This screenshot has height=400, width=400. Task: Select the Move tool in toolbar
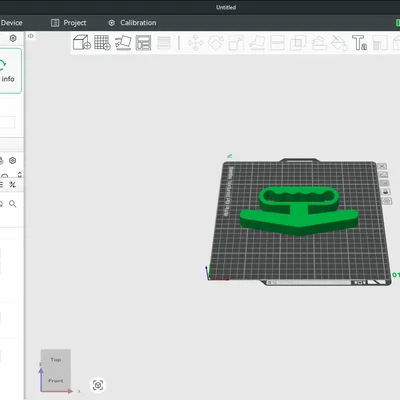[195, 43]
